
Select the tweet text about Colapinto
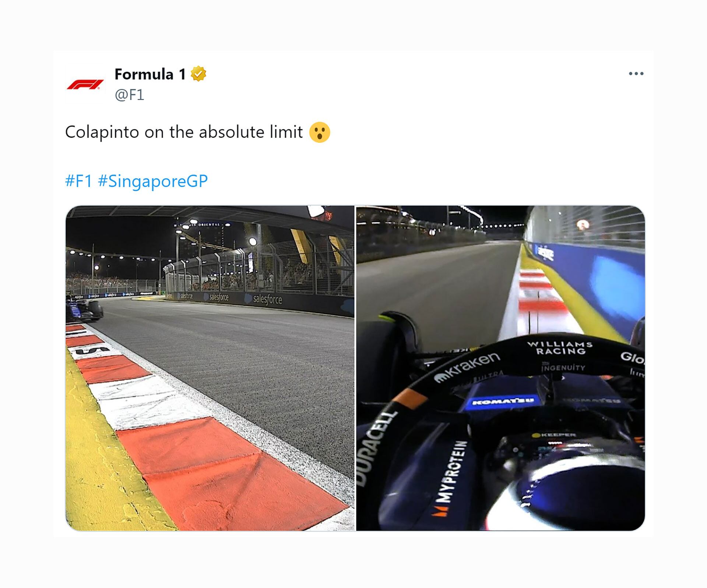[x=184, y=132]
